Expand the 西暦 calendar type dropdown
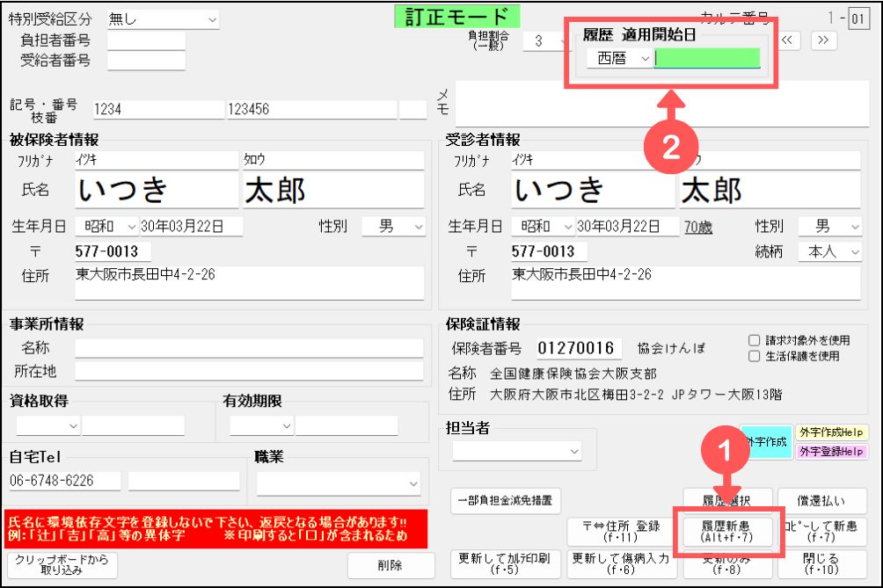 (621, 58)
